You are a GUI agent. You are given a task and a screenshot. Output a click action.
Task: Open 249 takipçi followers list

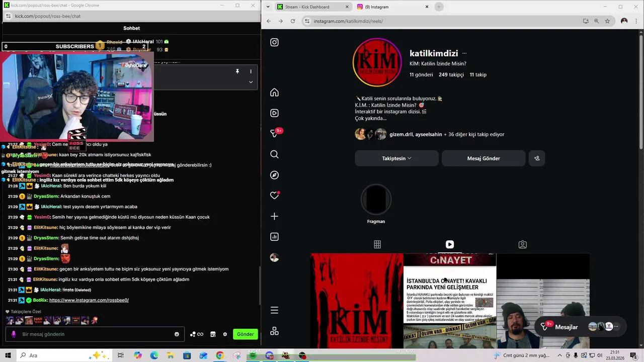coord(451,74)
